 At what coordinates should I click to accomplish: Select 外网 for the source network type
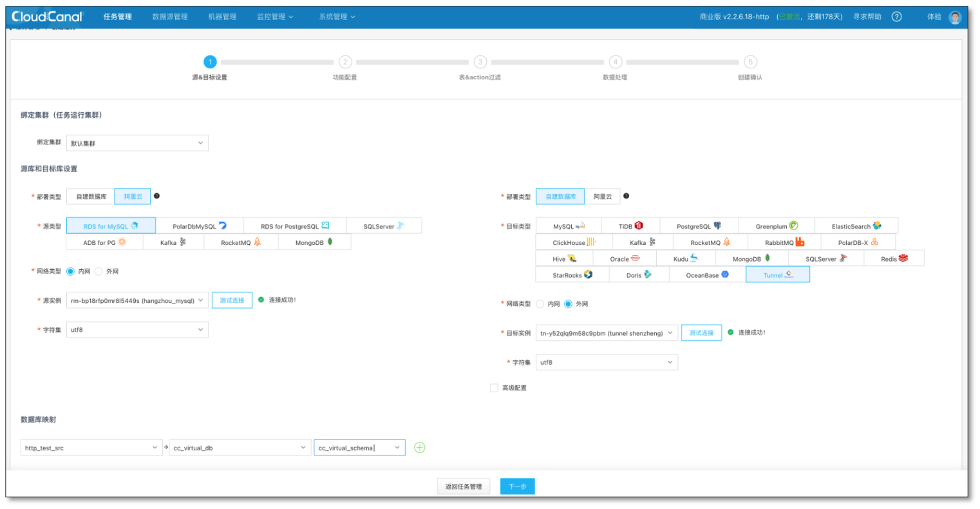tap(99, 271)
